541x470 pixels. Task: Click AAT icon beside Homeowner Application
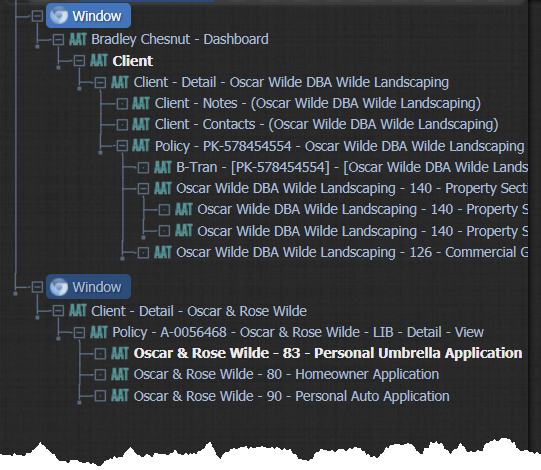(x=120, y=374)
